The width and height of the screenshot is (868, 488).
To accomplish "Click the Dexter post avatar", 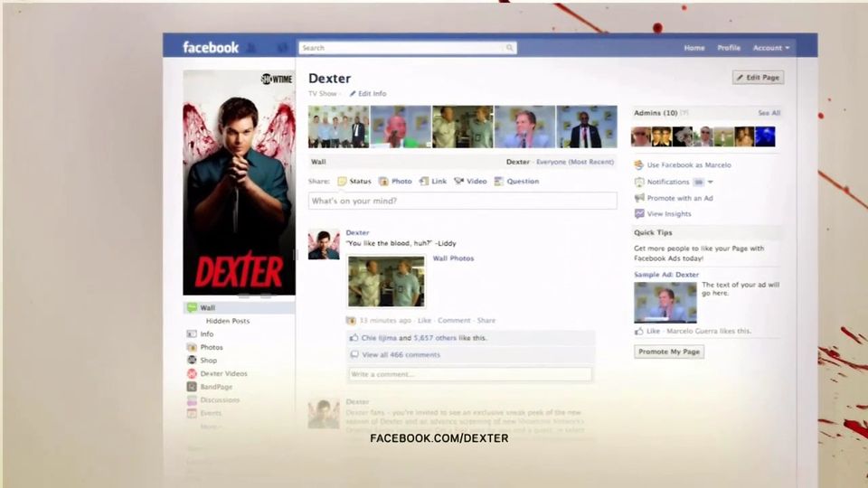I will tap(324, 244).
